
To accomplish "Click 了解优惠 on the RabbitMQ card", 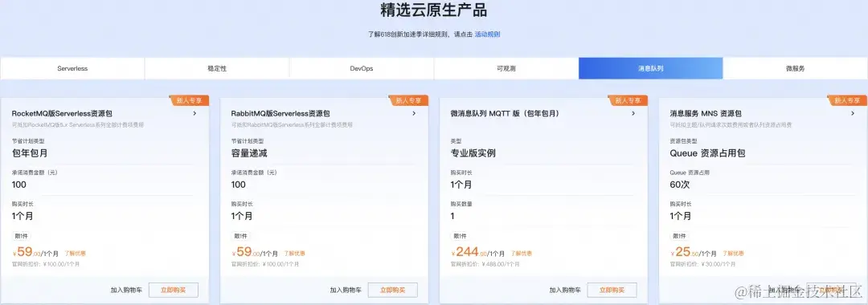I will tap(294, 254).
